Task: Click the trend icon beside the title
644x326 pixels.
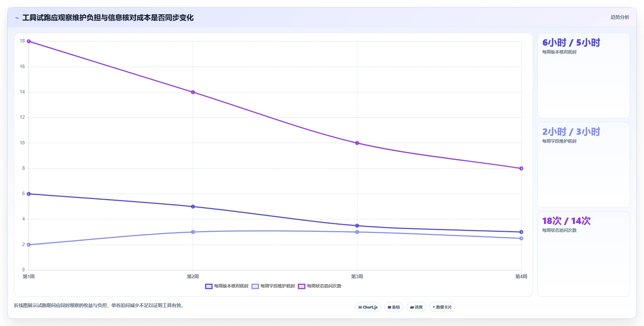Action: pyautogui.click(x=17, y=18)
